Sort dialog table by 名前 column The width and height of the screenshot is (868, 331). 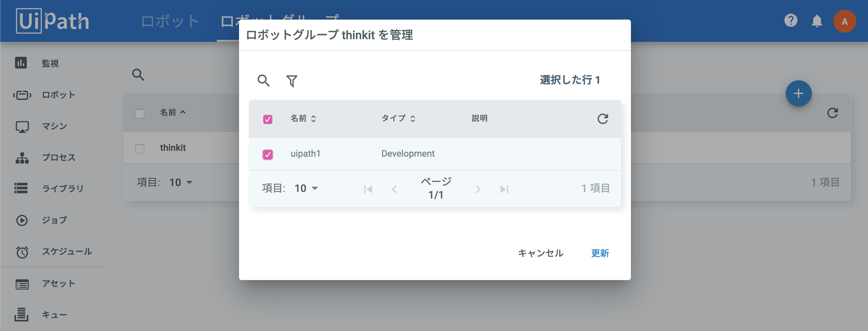coord(303,118)
